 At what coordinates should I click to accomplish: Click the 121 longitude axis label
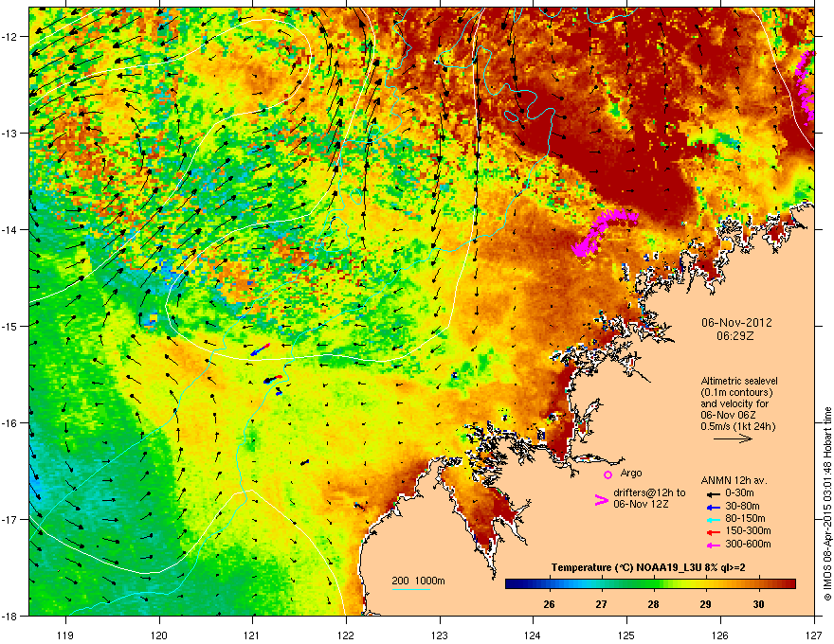252,635
